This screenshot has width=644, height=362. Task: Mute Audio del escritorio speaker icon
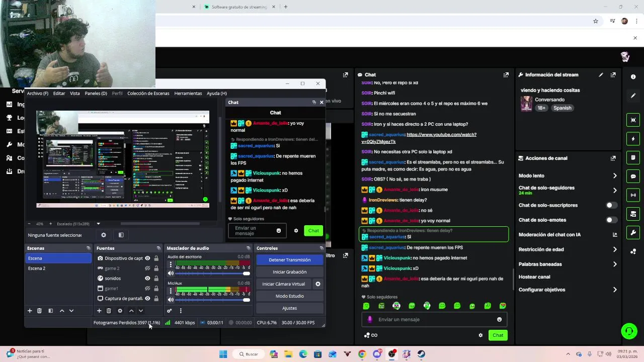171,273
